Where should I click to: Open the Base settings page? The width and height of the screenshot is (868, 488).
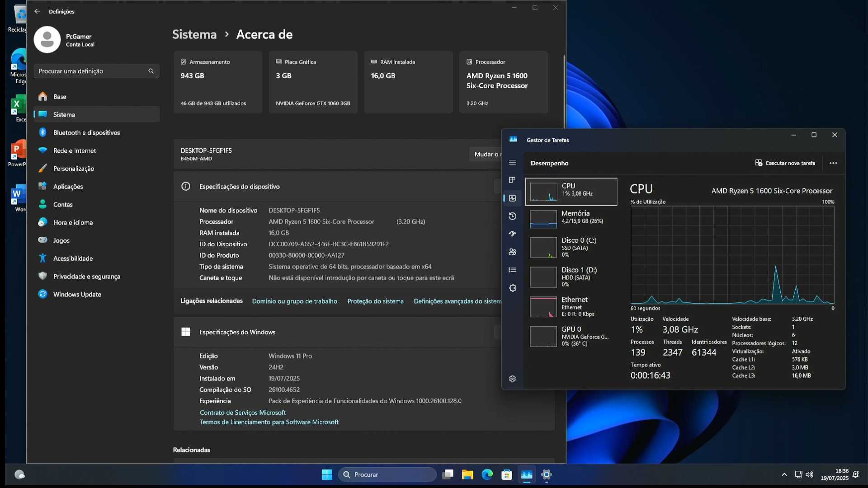pyautogui.click(x=96, y=97)
